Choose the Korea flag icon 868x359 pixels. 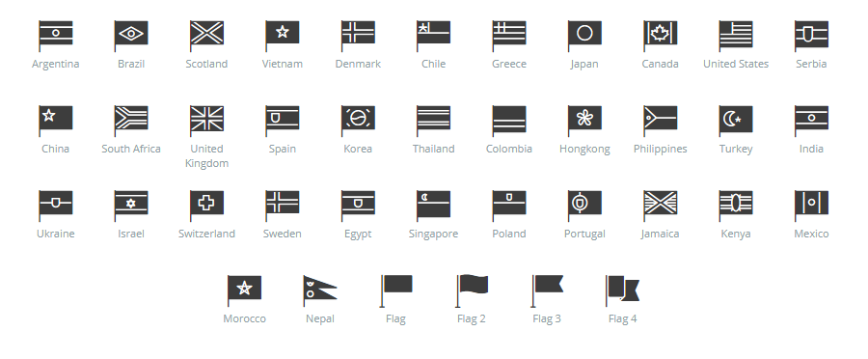click(x=358, y=121)
